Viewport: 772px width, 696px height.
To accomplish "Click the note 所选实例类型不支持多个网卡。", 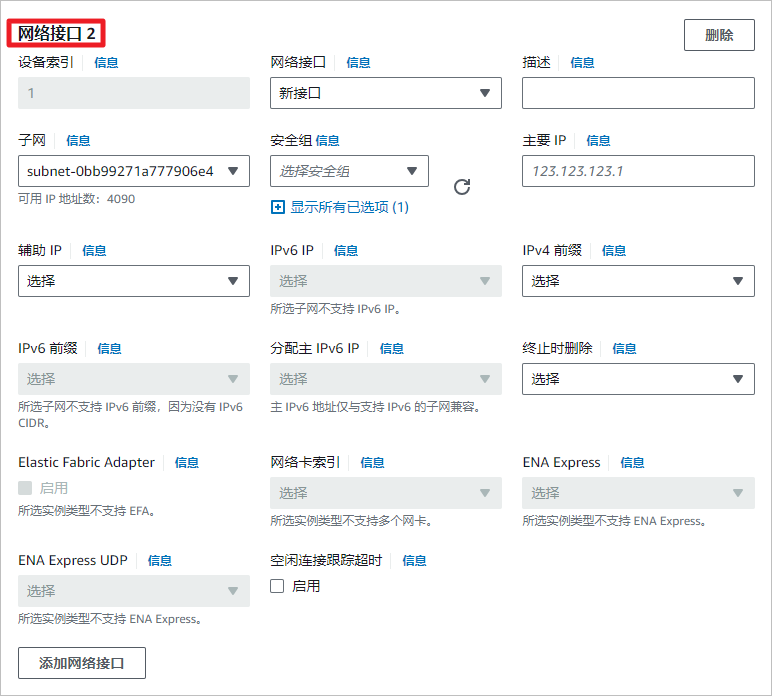I will (351, 521).
